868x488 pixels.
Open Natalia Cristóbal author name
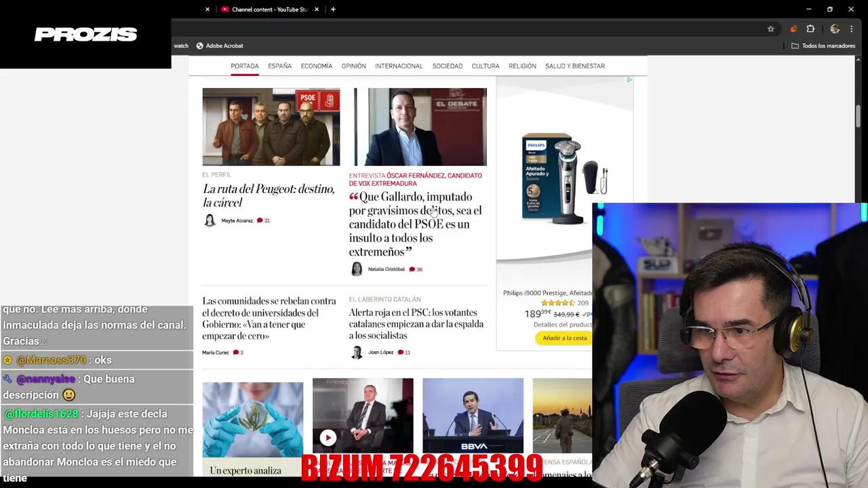[x=387, y=269]
